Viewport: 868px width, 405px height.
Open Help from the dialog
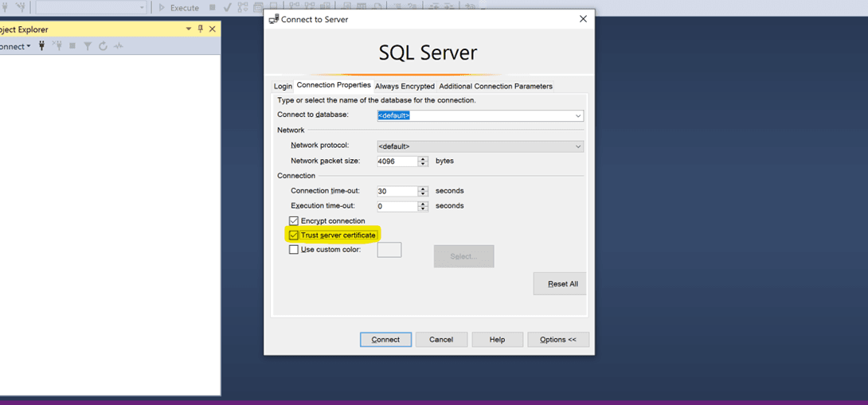497,339
